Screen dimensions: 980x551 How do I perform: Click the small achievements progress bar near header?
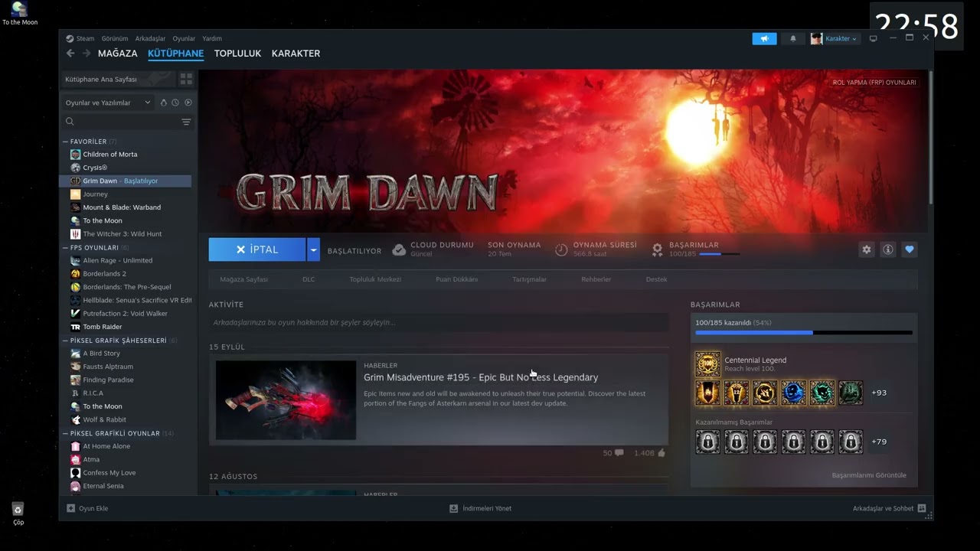tap(720, 254)
